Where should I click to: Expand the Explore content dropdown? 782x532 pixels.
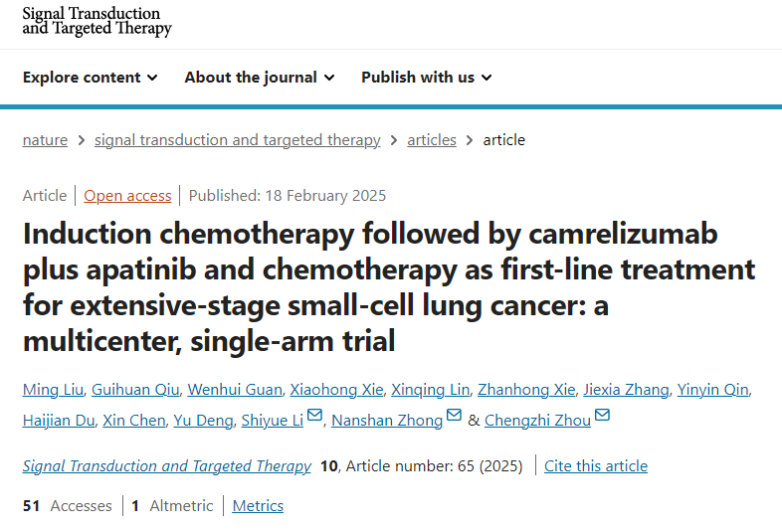point(90,78)
